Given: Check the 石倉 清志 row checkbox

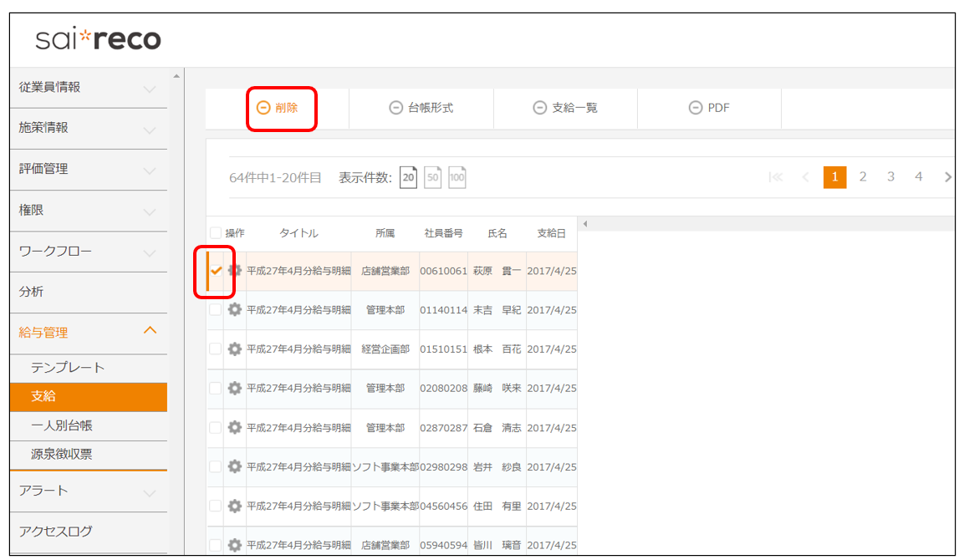Looking at the screenshot, I should click(x=216, y=427).
